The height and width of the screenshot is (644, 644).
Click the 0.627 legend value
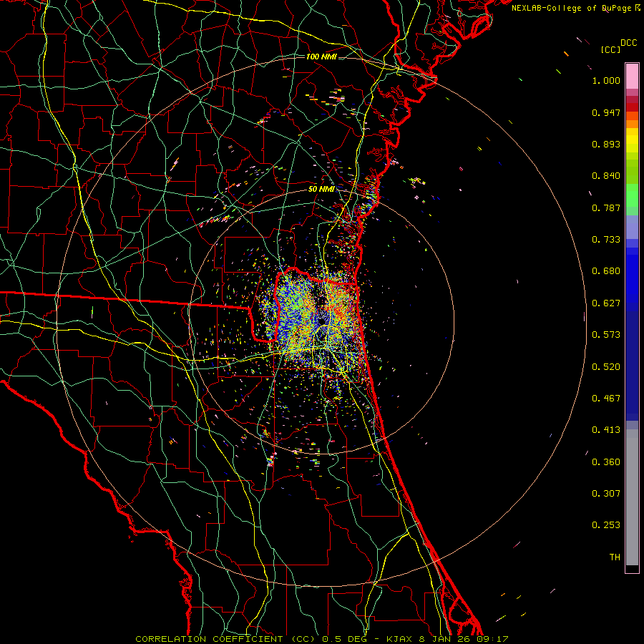(606, 303)
